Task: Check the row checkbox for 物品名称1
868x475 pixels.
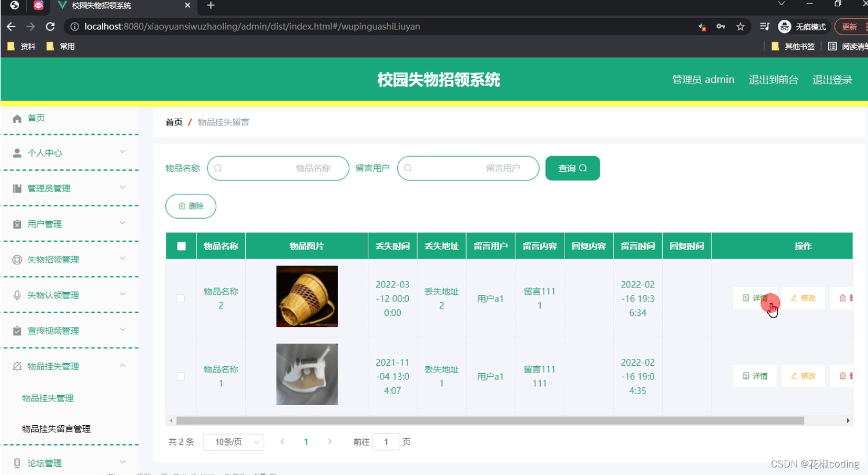Action: (180, 375)
